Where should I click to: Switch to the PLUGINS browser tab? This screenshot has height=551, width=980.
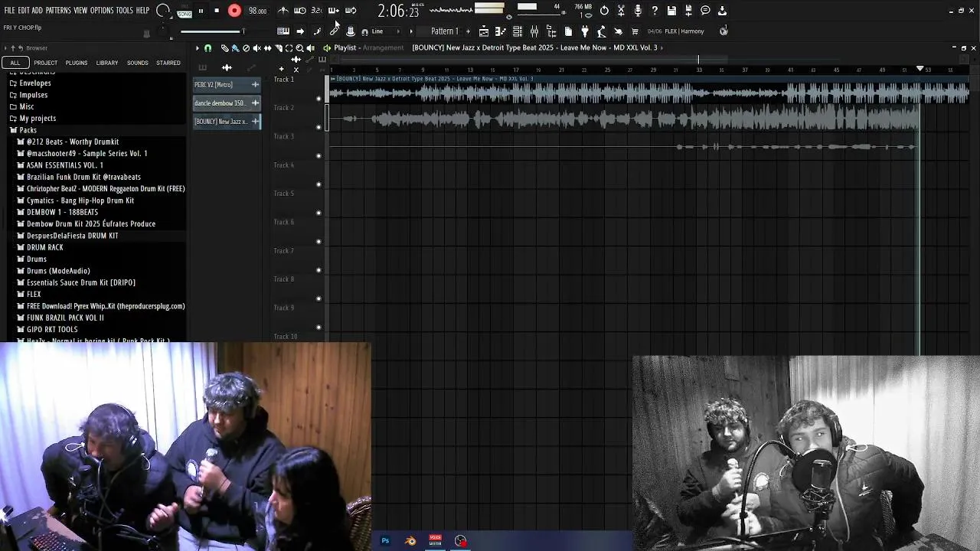[x=76, y=63]
